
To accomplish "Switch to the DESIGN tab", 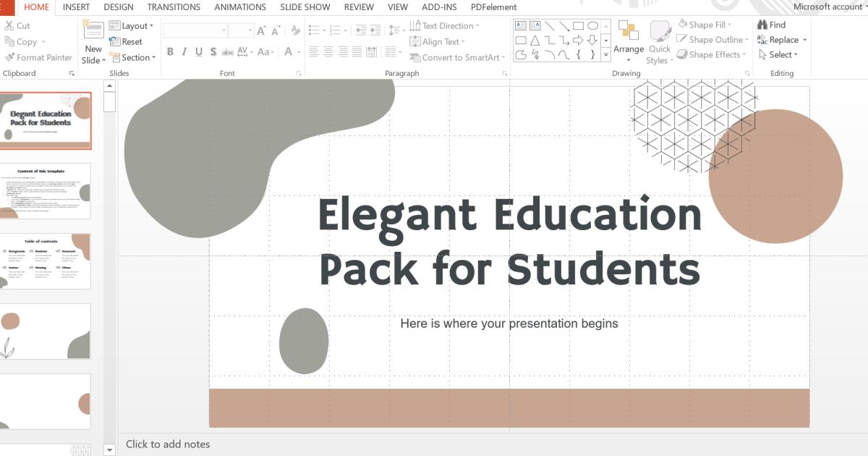I will tap(118, 7).
